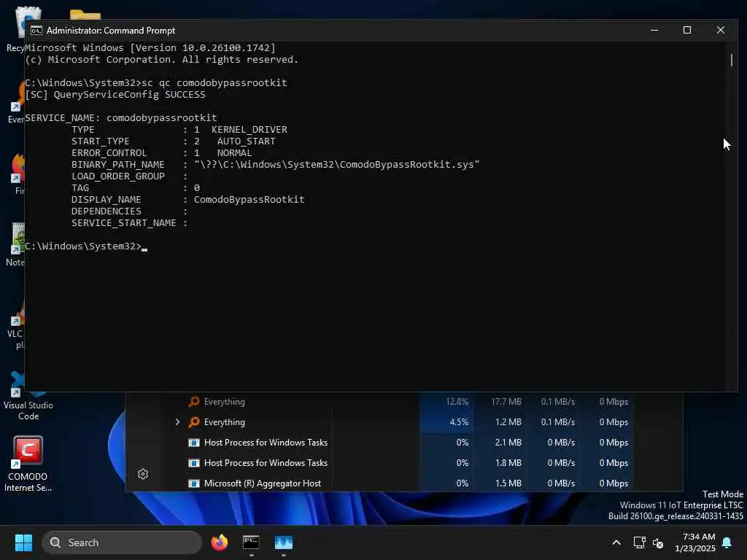This screenshot has width=747, height=560.
Task: Click the AUTO_START value text
Action: 247,141
